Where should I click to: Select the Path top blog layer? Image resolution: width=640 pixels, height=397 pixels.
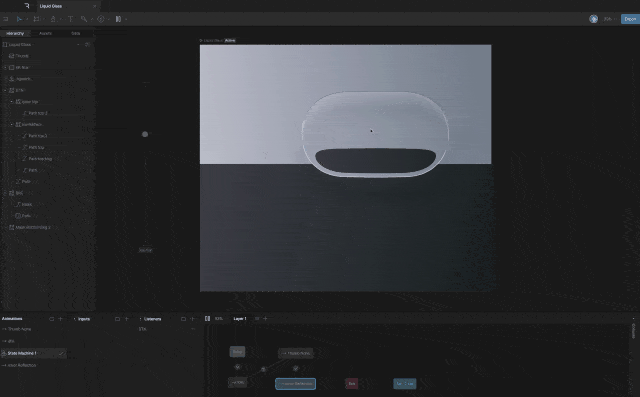pyautogui.click(x=40, y=159)
